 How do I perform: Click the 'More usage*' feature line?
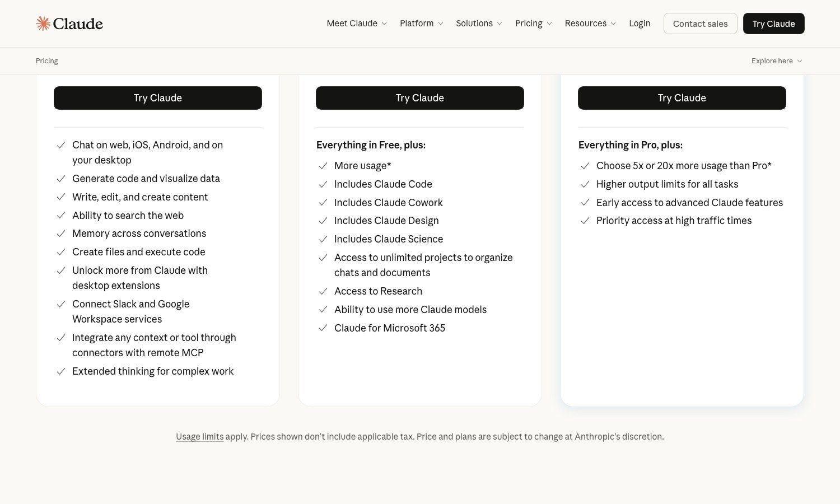tap(363, 166)
